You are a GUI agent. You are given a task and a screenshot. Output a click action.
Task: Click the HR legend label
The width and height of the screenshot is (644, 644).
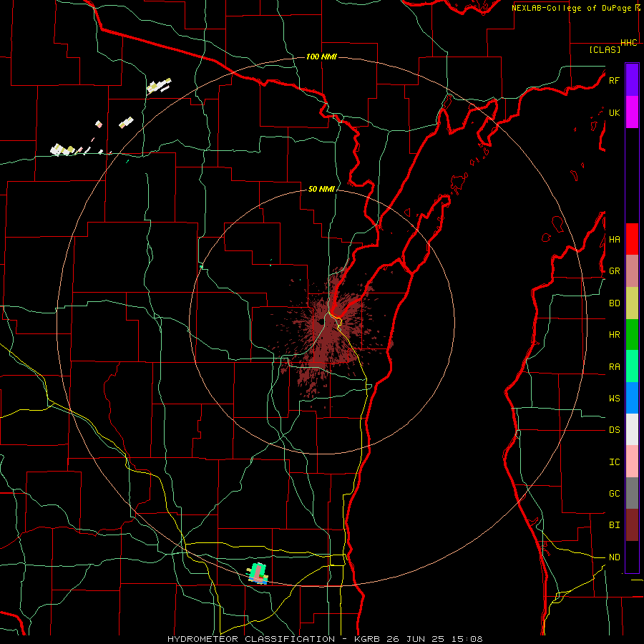614,335
